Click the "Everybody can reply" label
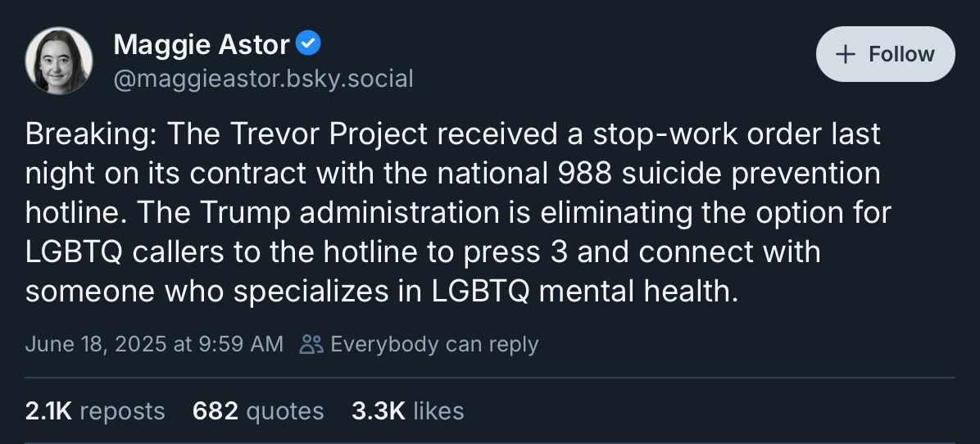The image size is (980, 444). (434, 344)
